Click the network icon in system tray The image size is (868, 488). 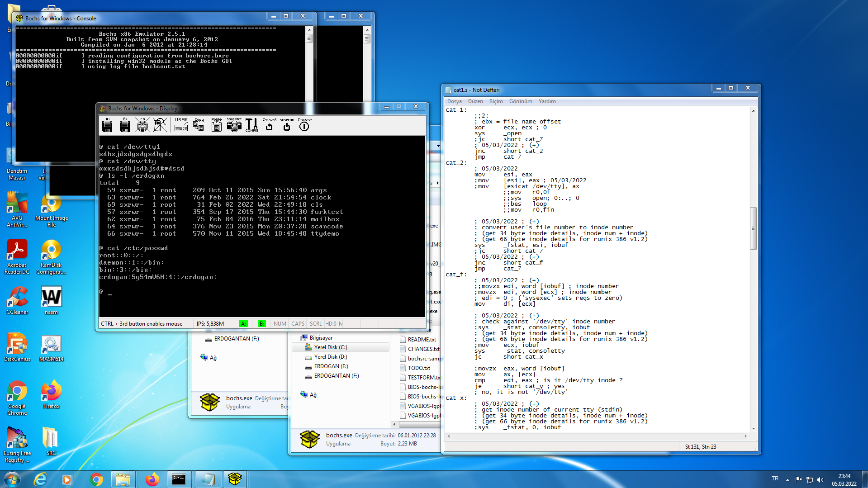coord(810,479)
